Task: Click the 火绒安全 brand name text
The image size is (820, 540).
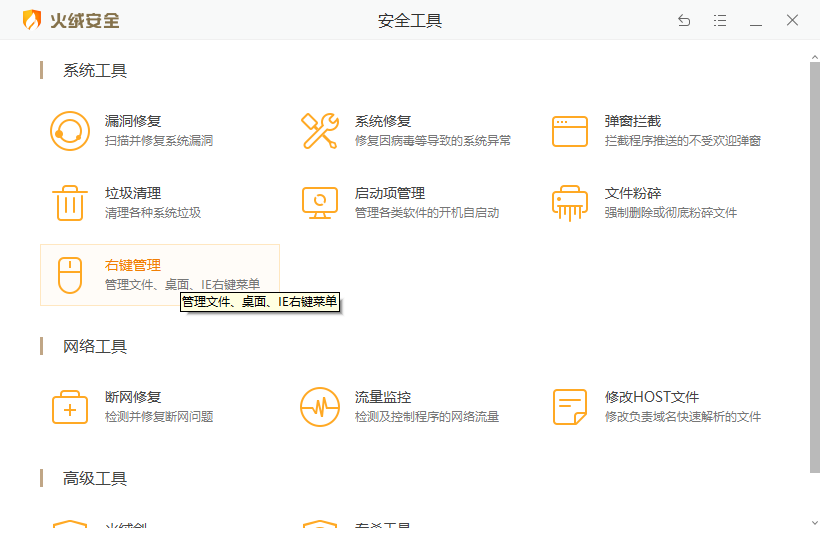Action: [85, 21]
